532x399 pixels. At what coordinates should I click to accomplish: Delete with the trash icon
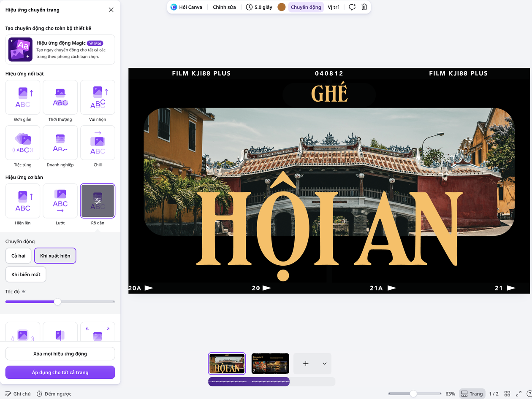[x=364, y=7]
